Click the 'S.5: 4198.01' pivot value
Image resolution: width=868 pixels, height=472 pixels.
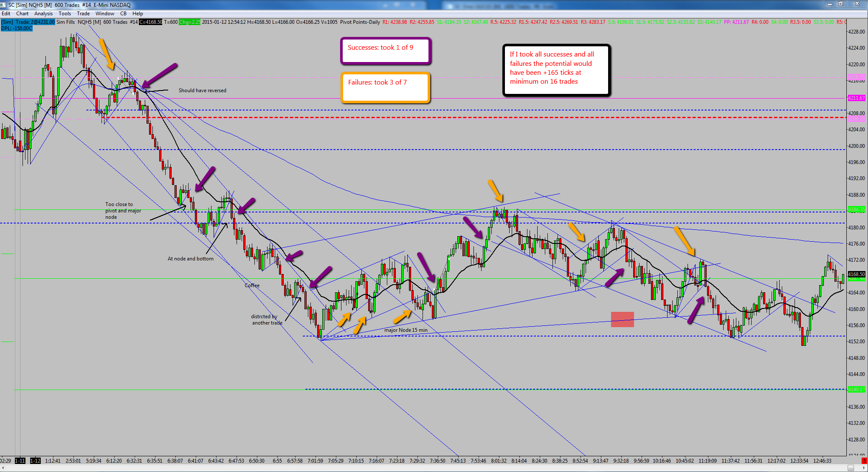621,22
